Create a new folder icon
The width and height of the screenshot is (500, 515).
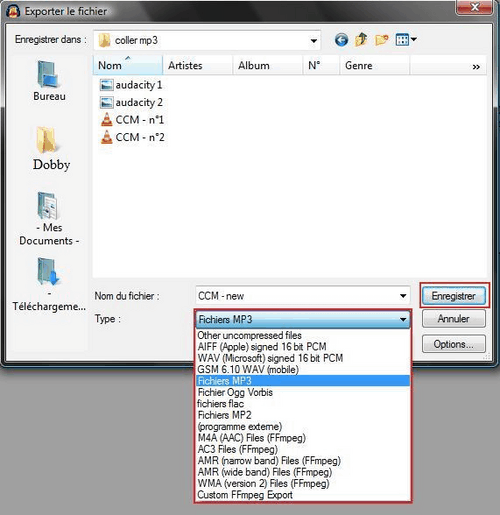coord(381,40)
